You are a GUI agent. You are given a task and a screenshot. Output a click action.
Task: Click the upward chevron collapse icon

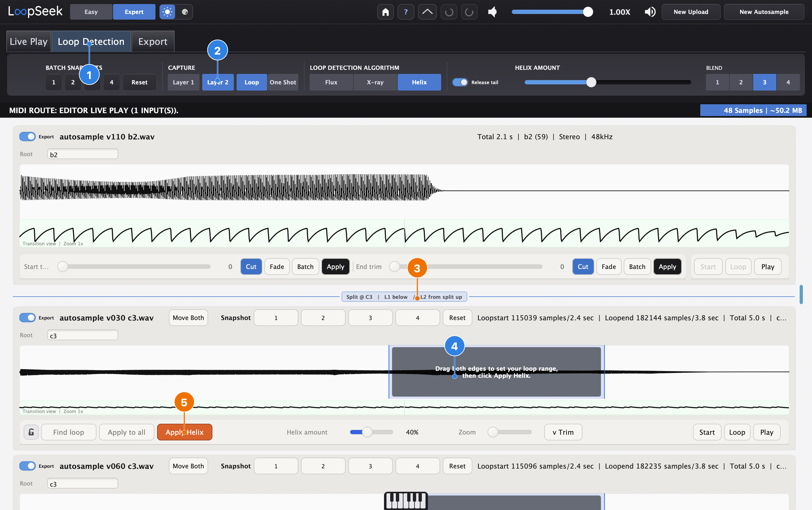[427, 12]
